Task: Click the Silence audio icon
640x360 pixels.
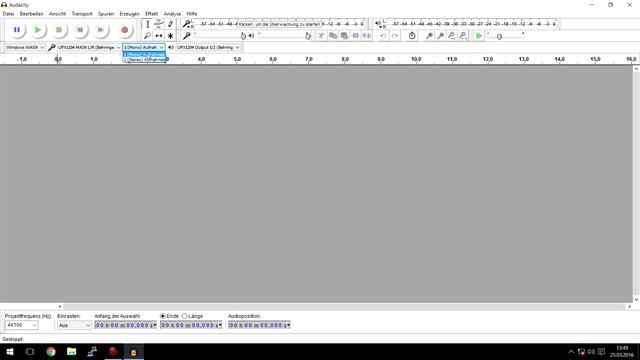Action: [x=367, y=36]
